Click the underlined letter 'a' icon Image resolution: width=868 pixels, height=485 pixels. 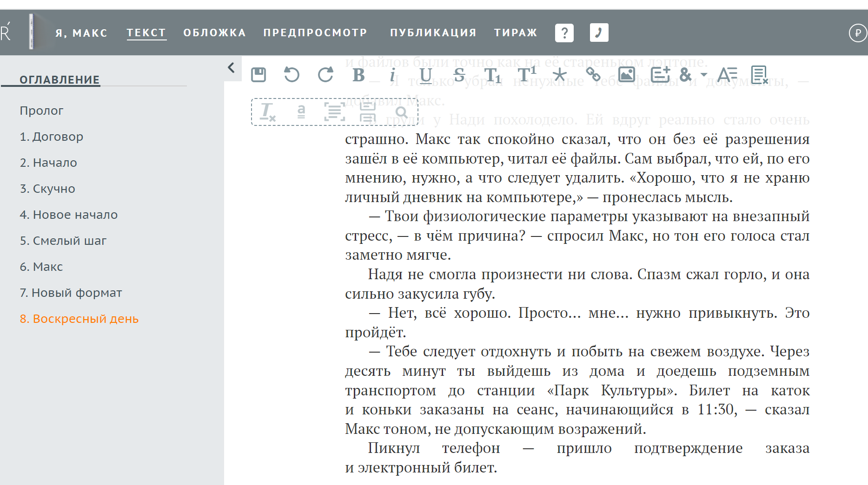point(301,111)
